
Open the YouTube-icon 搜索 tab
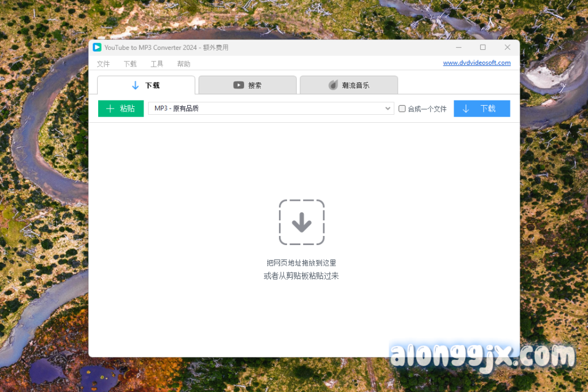[x=247, y=85]
